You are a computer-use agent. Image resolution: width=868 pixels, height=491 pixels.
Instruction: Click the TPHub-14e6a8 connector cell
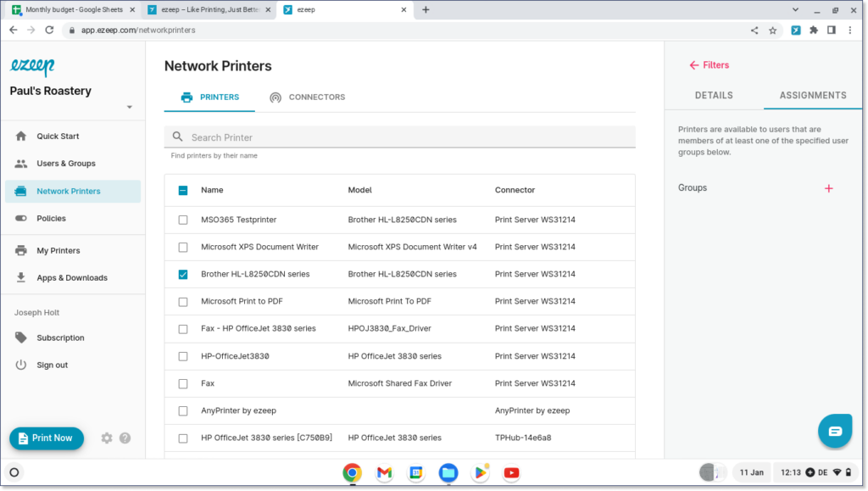523,438
